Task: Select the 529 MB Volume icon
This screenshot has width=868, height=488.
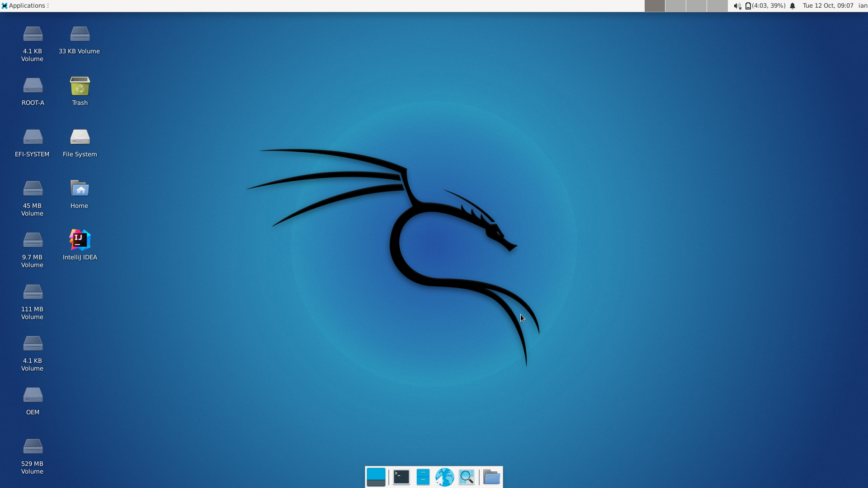Action: coord(33,456)
